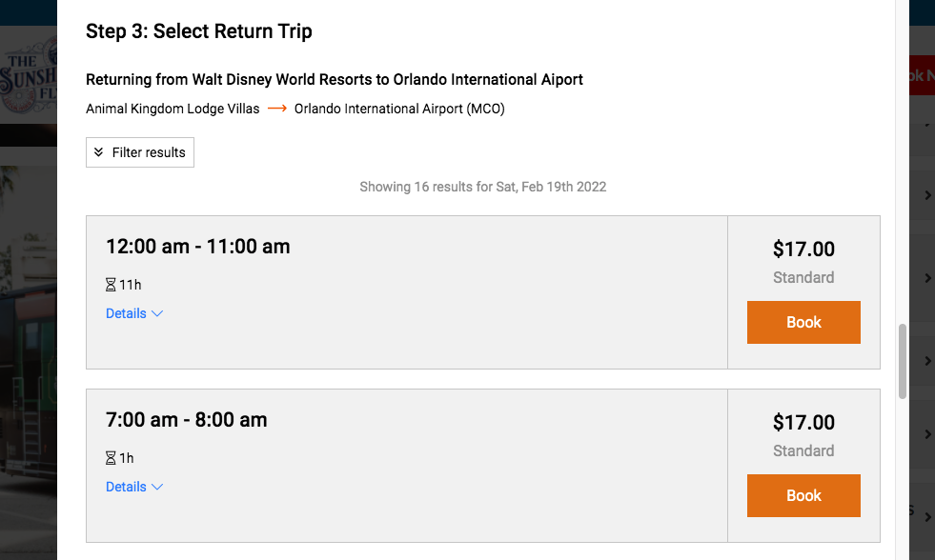The height and width of the screenshot is (560, 935).
Task: Click the hourglass icon beside 1h
Action: coord(111,458)
